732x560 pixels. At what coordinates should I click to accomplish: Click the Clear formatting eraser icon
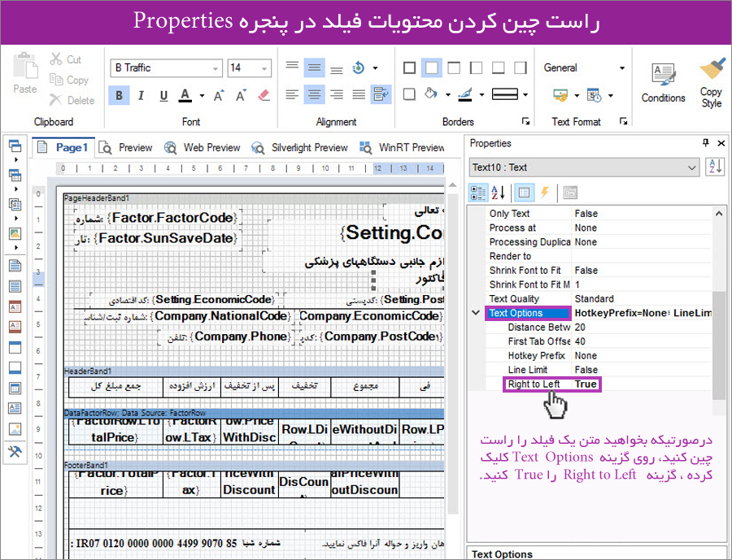coord(263,96)
